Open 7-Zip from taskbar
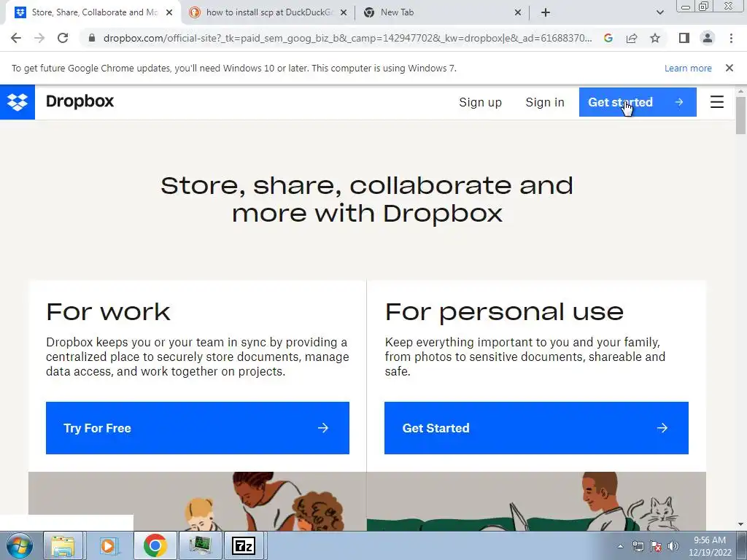Viewport: 747px width, 560px height. [x=244, y=545]
